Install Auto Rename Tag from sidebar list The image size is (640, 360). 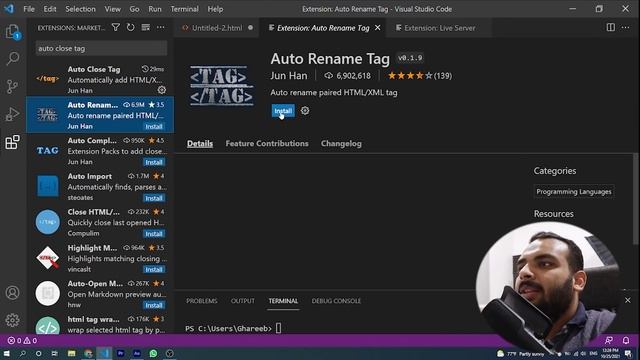pyautogui.click(x=154, y=127)
